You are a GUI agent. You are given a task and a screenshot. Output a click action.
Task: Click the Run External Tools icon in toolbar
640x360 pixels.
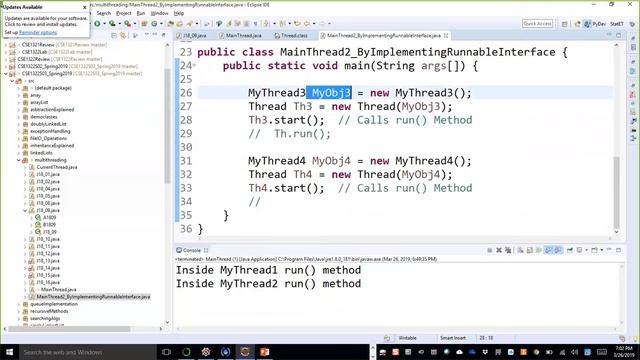128,24
